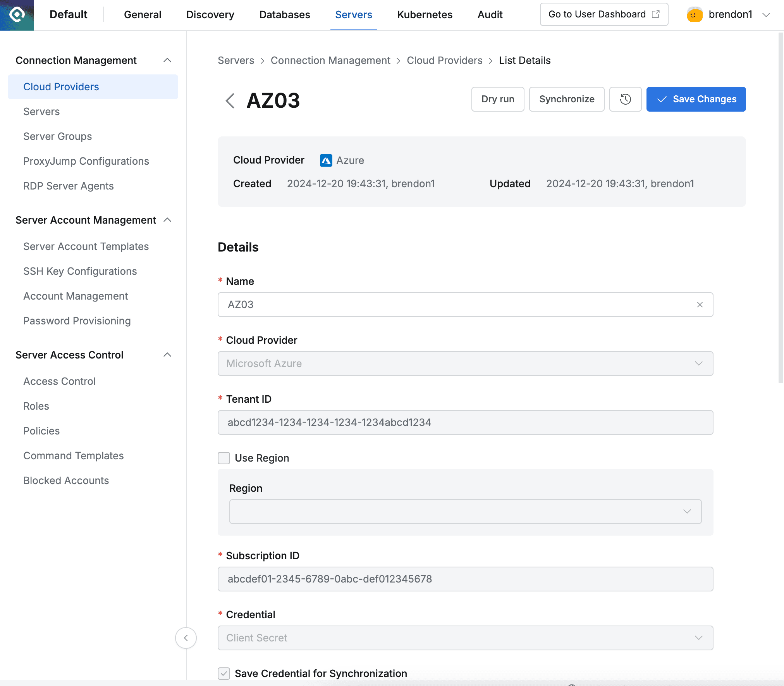Clear the Name field with the X icon
This screenshot has width=784, height=686.
point(700,305)
